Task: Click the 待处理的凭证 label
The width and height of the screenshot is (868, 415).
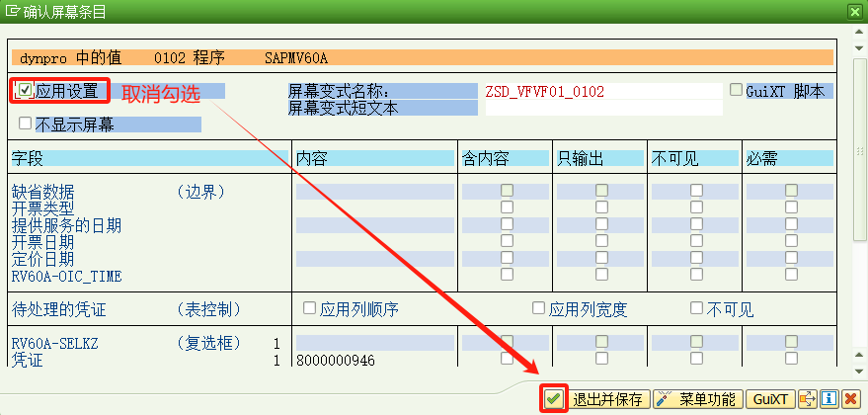Action: tap(58, 309)
